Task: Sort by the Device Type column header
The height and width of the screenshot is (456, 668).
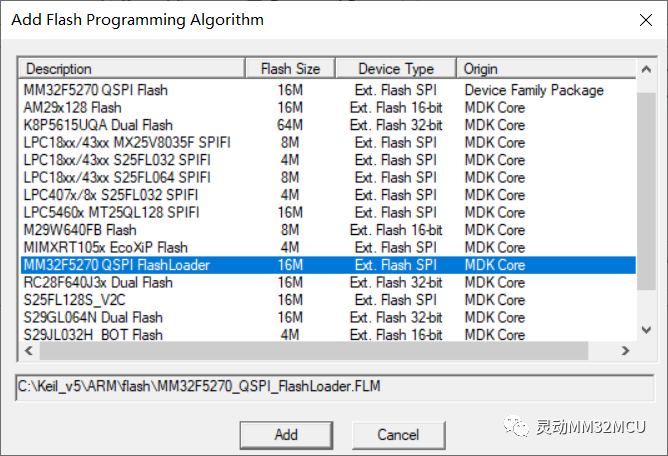Action: click(x=396, y=69)
